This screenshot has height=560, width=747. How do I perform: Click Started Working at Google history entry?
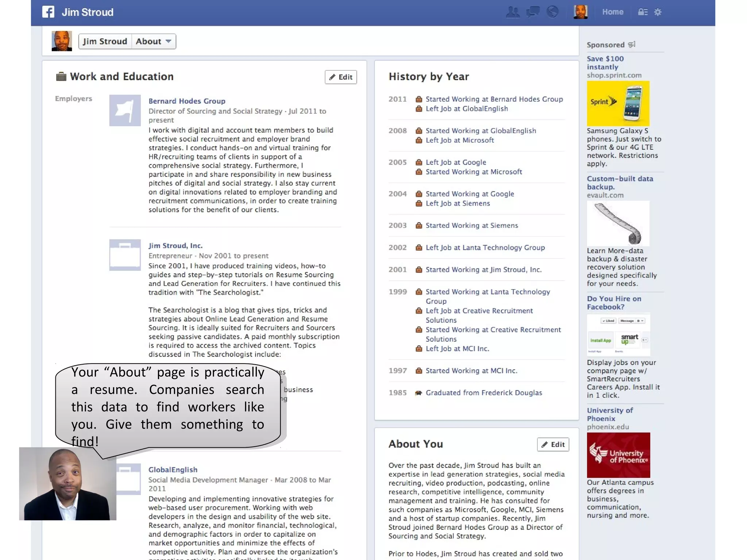pyautogui.click(x=470, y=194)
